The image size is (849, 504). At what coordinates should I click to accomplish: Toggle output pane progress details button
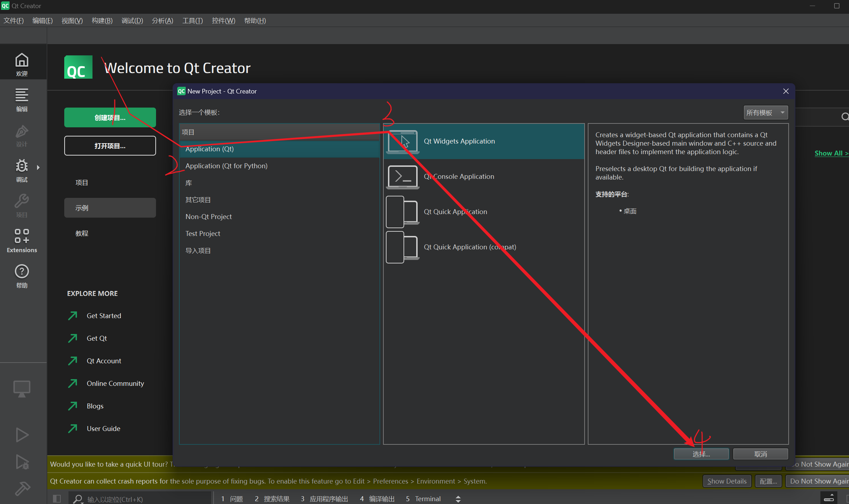(829, 498)
